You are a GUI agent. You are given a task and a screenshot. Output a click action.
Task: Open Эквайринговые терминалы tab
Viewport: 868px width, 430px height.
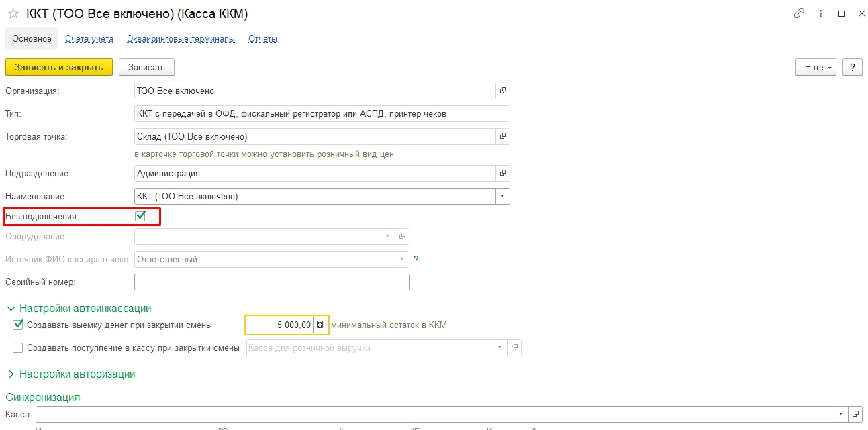(181, 38)
